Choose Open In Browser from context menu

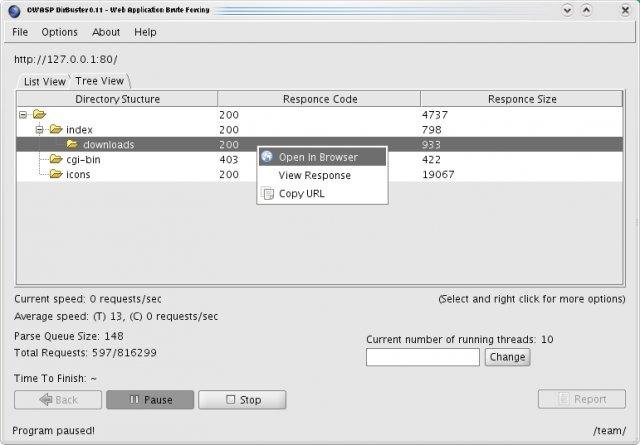click(322, 157)
